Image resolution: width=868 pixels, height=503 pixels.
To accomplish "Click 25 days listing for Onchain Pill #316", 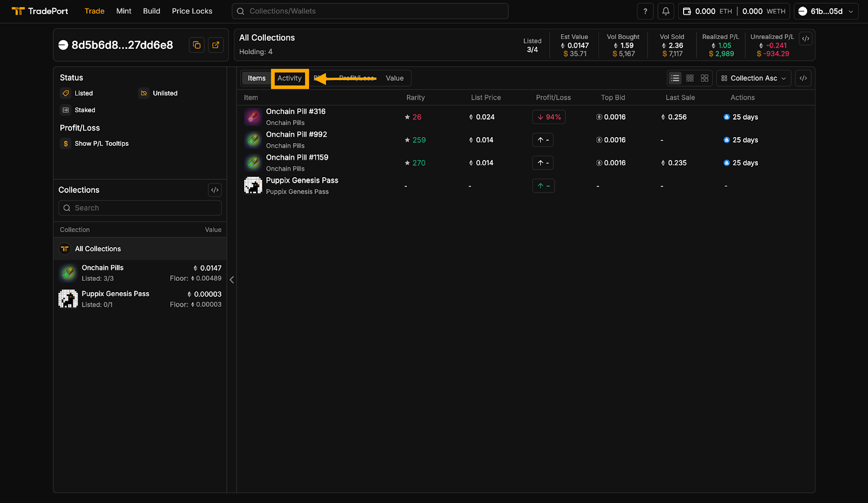I will tap(741, 117).
